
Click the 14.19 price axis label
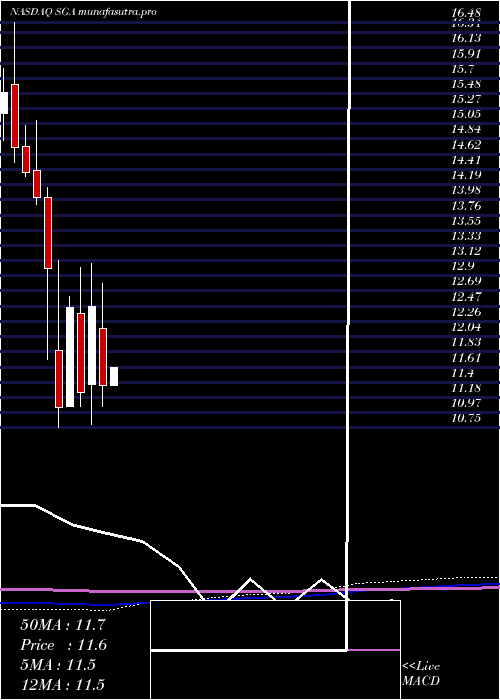tap(466, 175)
